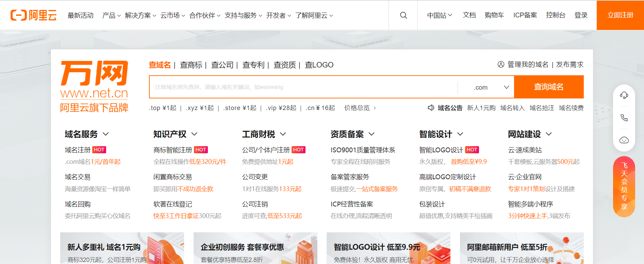Expand the 产品 menu

coord(111,15)
